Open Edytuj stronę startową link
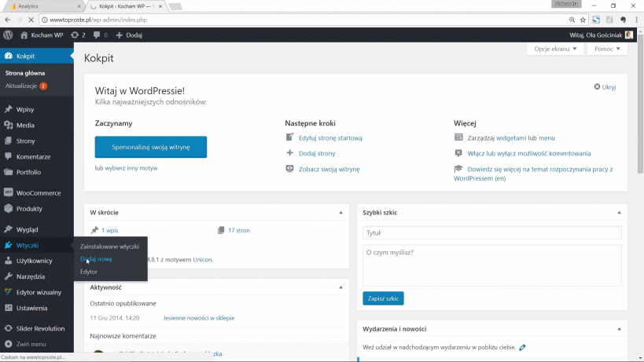644x362 pixels. (330, 138)
